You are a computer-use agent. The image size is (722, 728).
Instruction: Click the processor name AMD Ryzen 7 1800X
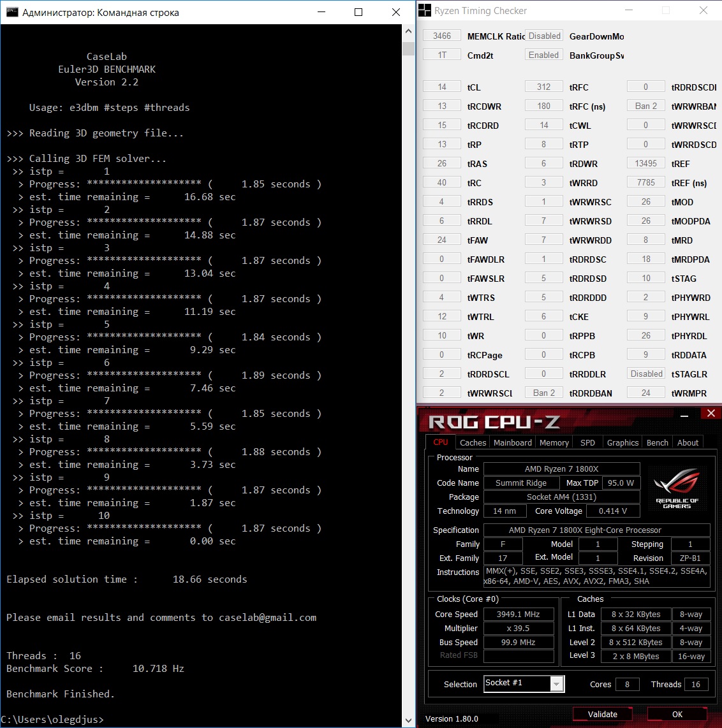[x=562, y=469]
